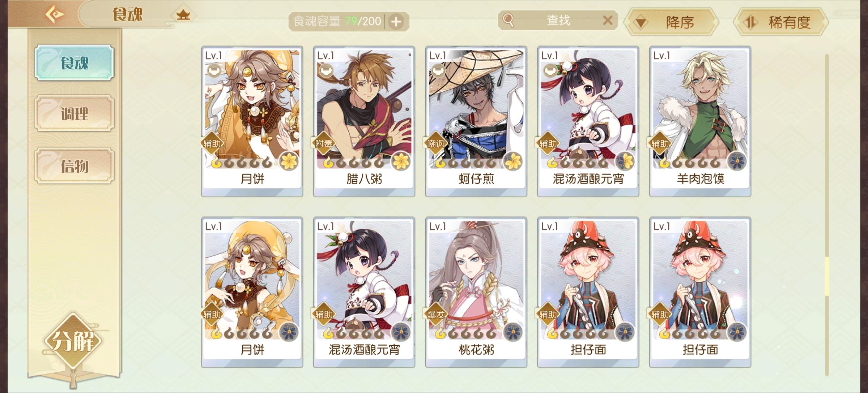868x393 pixels.
Task: Click the 查找 search field
Action: [558, 20]
